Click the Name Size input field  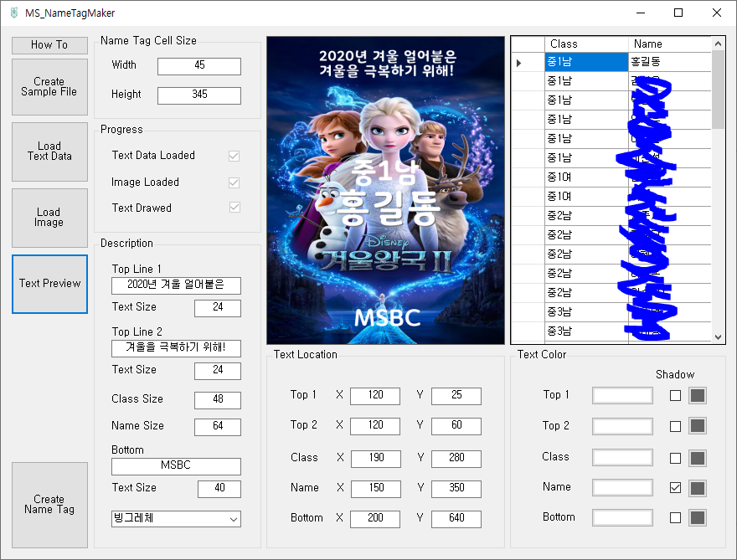tap(218, 427)
